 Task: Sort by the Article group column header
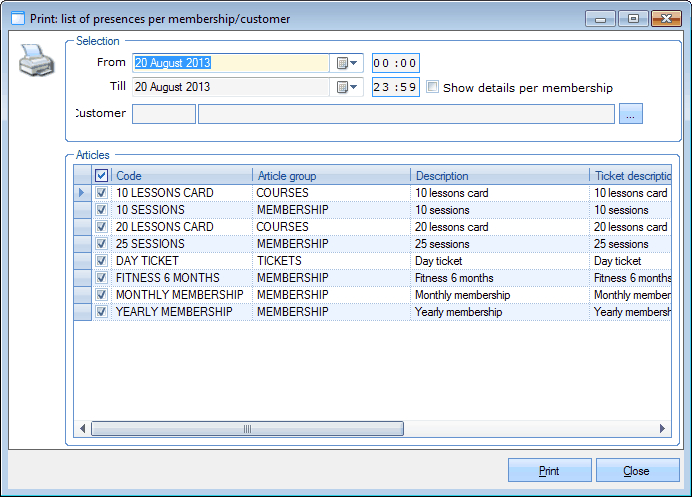pyautogui.click(x=330, y=176)
